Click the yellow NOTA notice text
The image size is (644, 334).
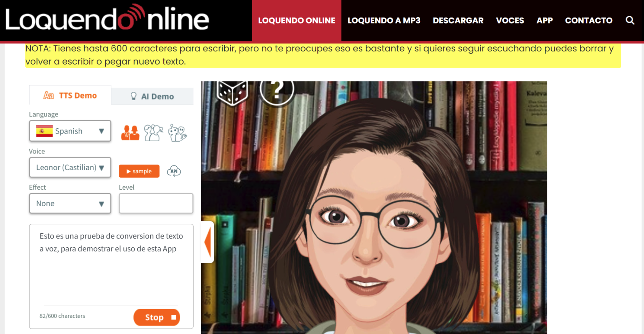pos(323,55)
